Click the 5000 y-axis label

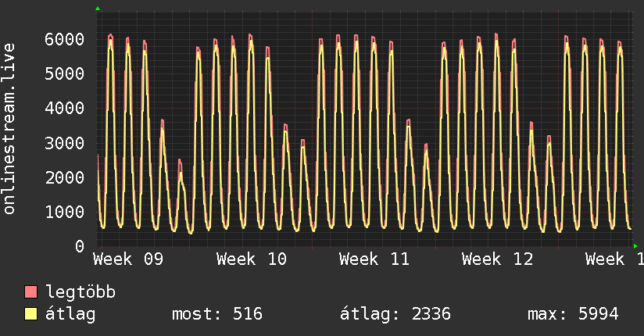(x=65, y=74)
